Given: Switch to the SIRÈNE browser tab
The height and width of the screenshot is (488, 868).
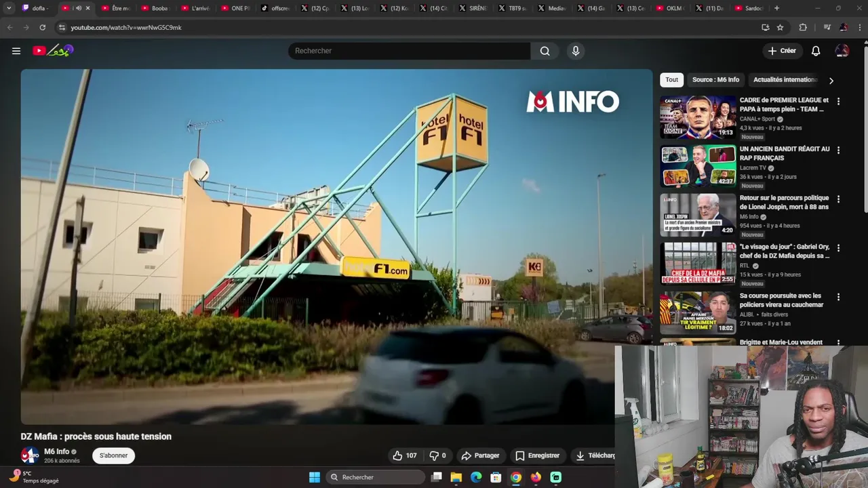Looking at the screenshot, I should [473, 8].
